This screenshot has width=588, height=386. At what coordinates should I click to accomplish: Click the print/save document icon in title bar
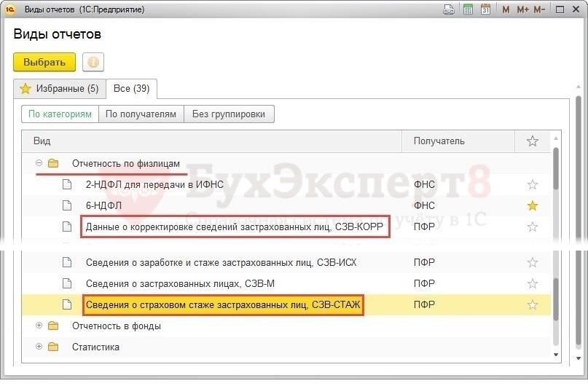point(449,9)
